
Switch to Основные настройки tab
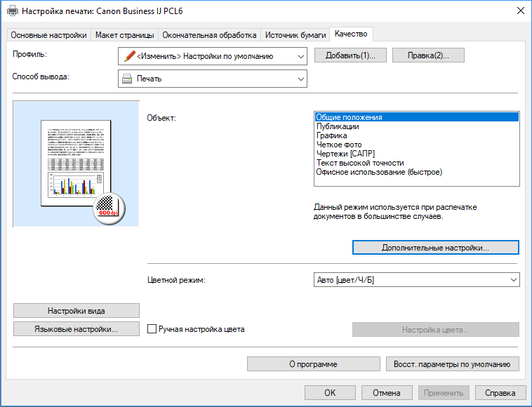tap(48, 35)
